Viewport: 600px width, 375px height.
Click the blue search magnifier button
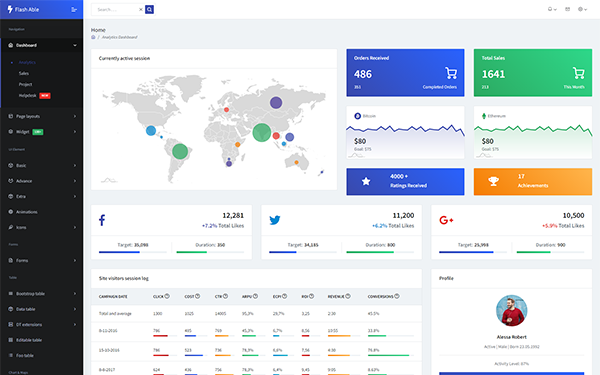coord(149,10)
